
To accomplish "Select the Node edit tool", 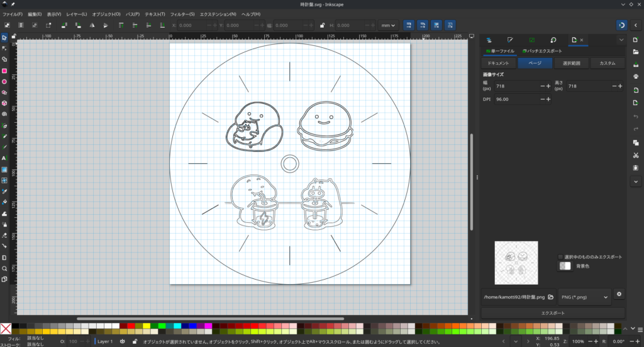I will pos(4,48).
